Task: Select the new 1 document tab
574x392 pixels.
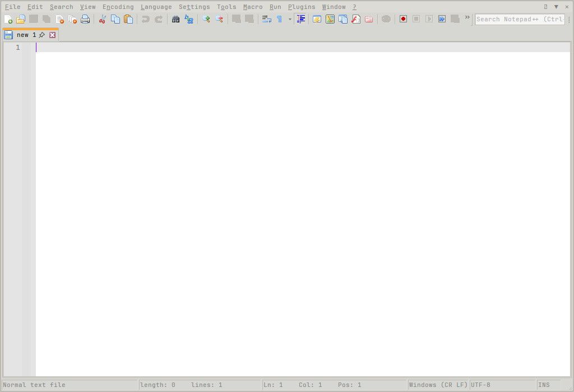Action: (x=26, y=35)
